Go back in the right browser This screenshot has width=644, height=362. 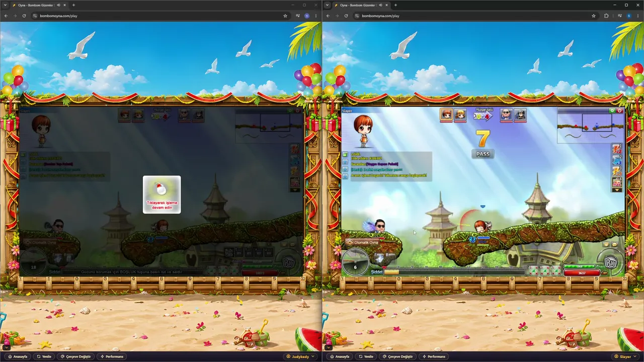coord(328,16)
